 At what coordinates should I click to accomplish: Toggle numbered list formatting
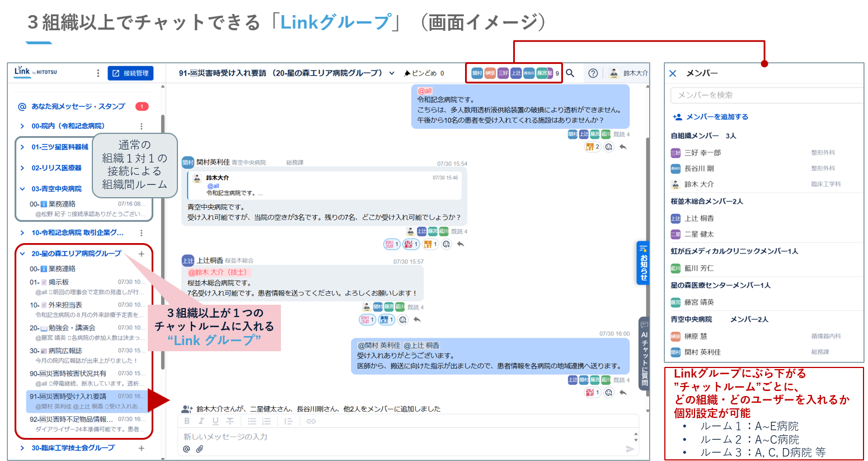coord(266,421)
